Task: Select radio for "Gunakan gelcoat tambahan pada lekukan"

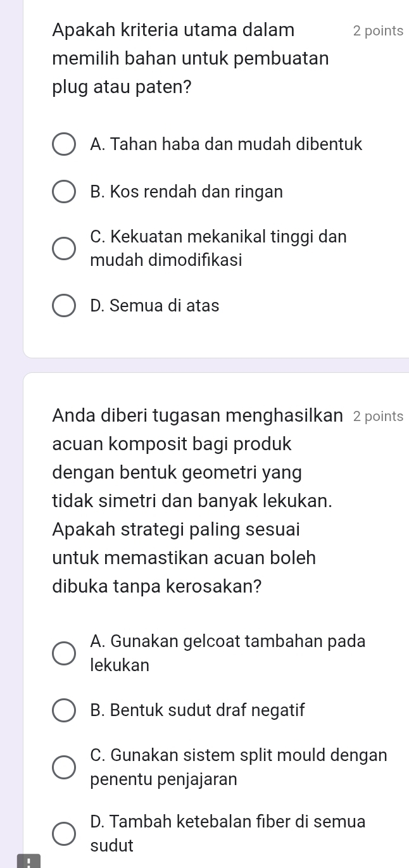Action: pyautogui.click(x=63, y=653)
